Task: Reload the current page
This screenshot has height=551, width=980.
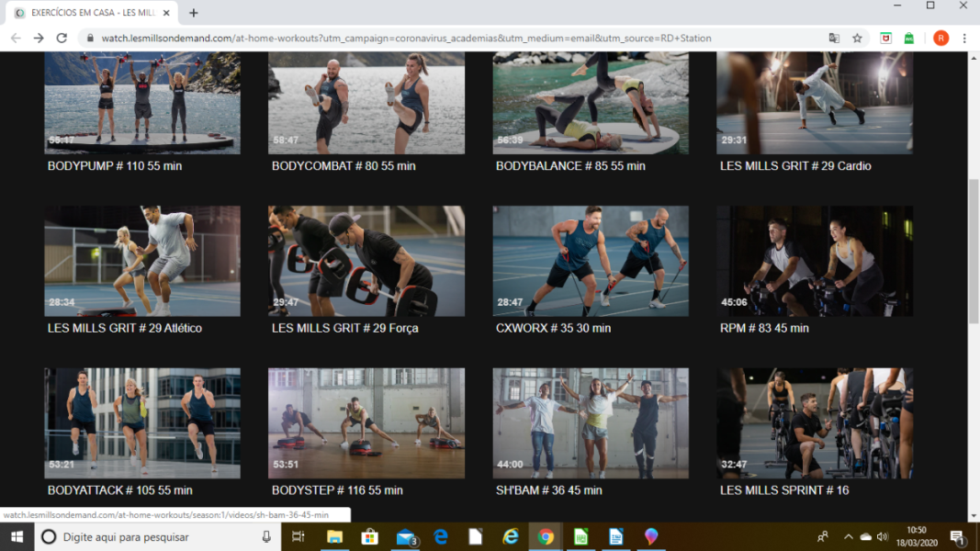Action: pyautogui.click(x=62, y=38)
